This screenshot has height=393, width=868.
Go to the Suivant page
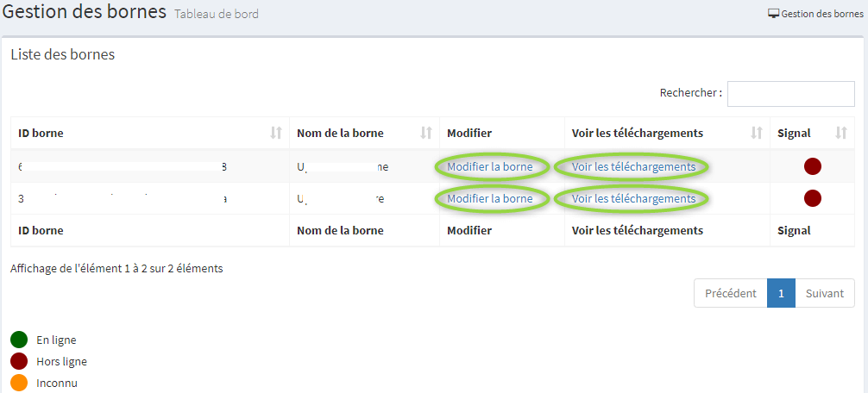click(824, 293)
